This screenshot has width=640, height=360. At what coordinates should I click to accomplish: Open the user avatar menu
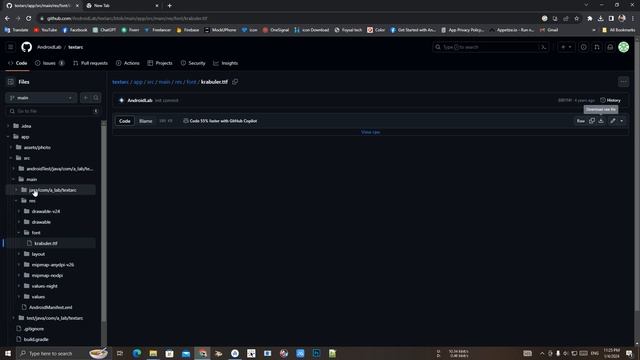click(x=624, y=47)
